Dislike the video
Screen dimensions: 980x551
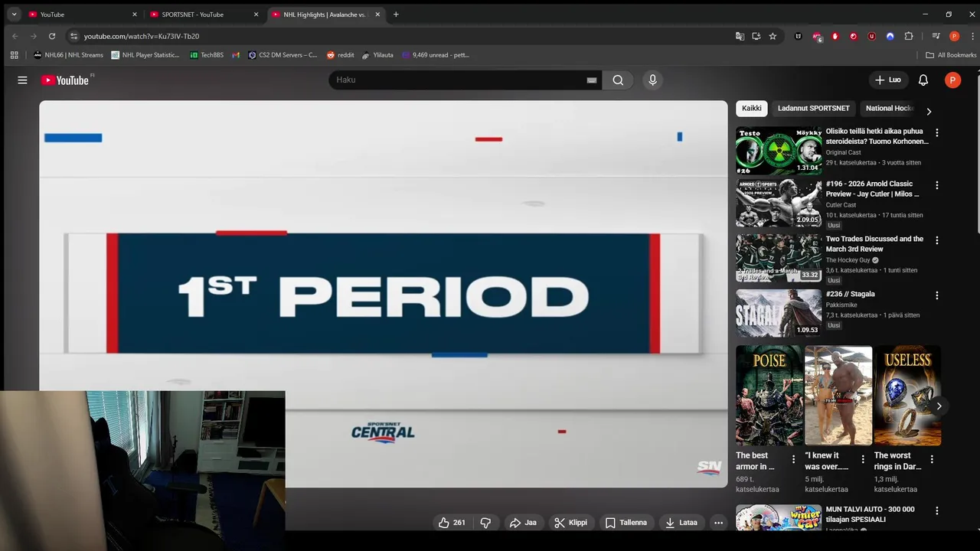pyautogui.click(x=485, y=523)
